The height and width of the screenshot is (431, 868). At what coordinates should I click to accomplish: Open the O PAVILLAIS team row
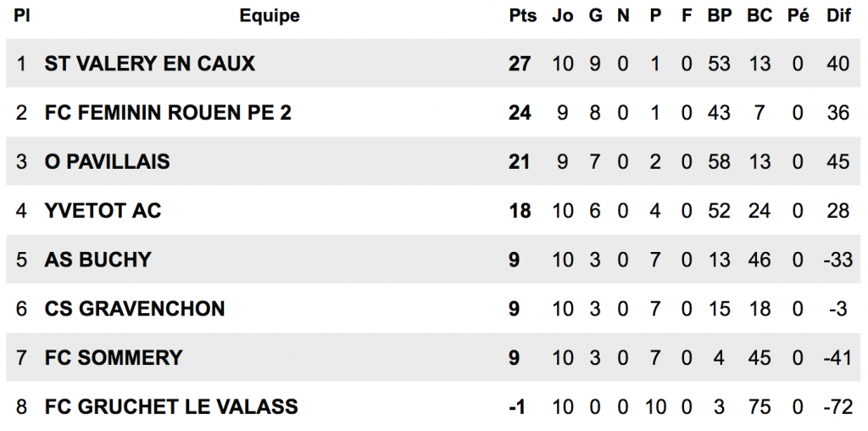[x=107, y=162]
